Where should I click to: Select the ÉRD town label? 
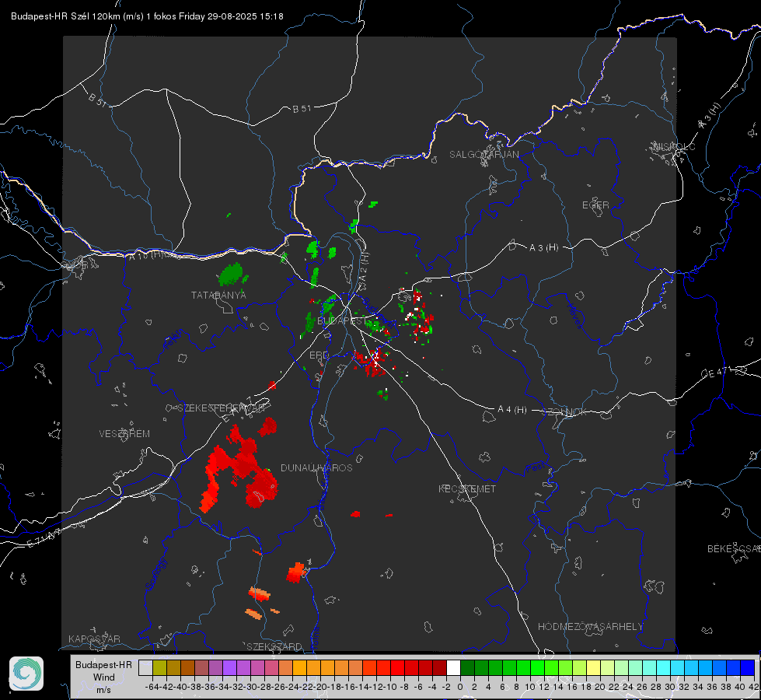(319, 355)
